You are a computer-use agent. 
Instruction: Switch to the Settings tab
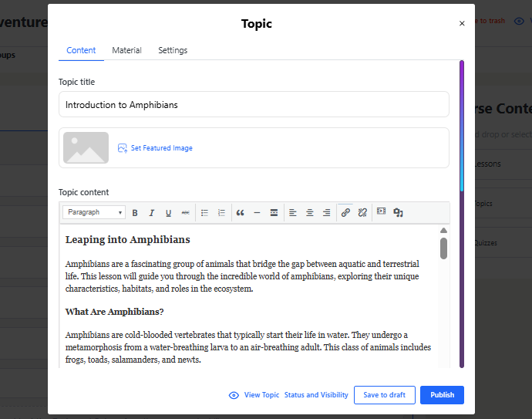pos(173,50)
